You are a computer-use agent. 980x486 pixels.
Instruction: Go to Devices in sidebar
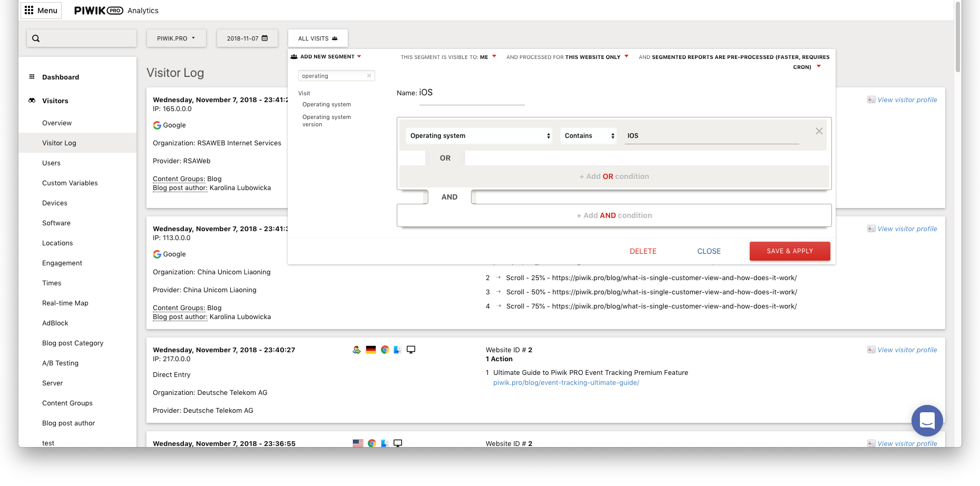55,203
